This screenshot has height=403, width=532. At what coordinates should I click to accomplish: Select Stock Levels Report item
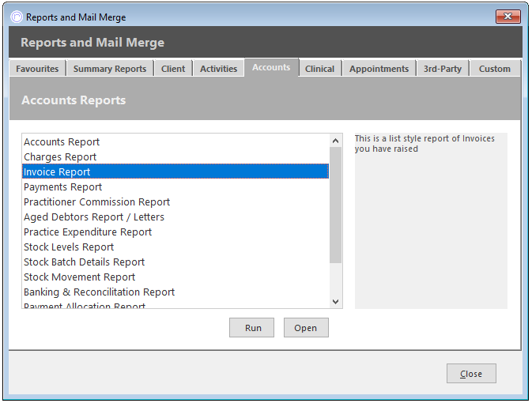tap(175, 247)
